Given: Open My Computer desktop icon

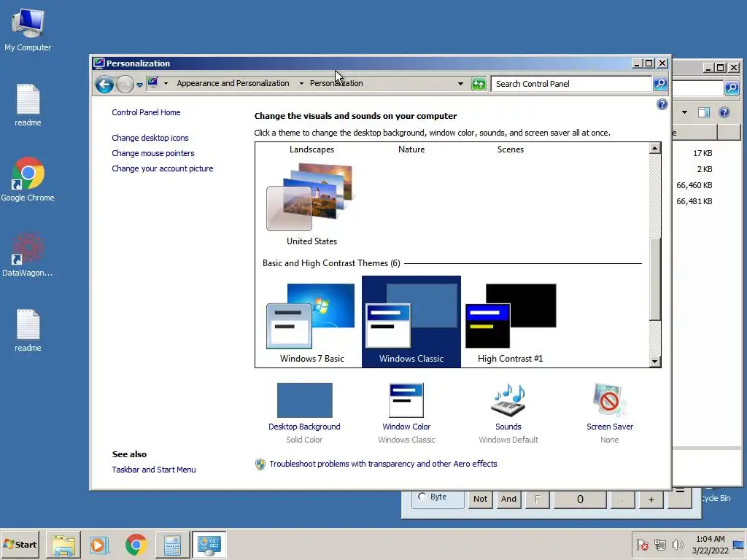Looking at the screenshot, I should click(28, 31).
